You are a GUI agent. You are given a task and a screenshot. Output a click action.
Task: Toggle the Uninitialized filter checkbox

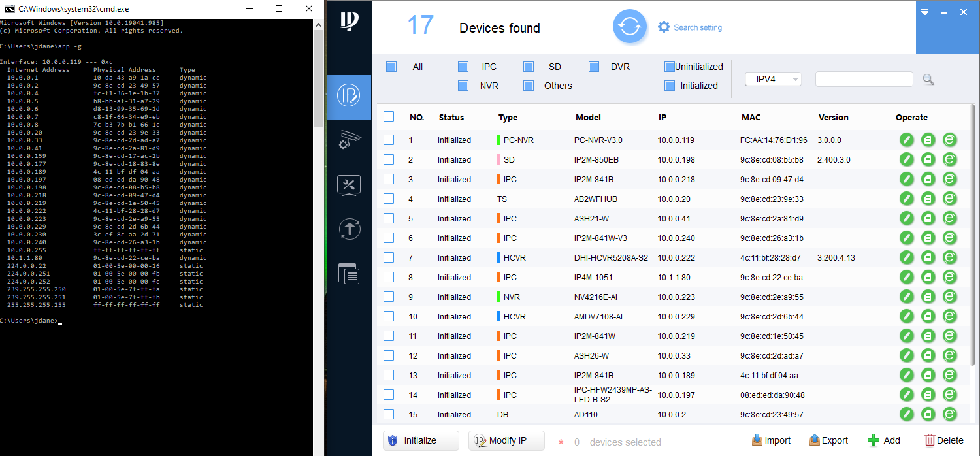pos(670,67)
